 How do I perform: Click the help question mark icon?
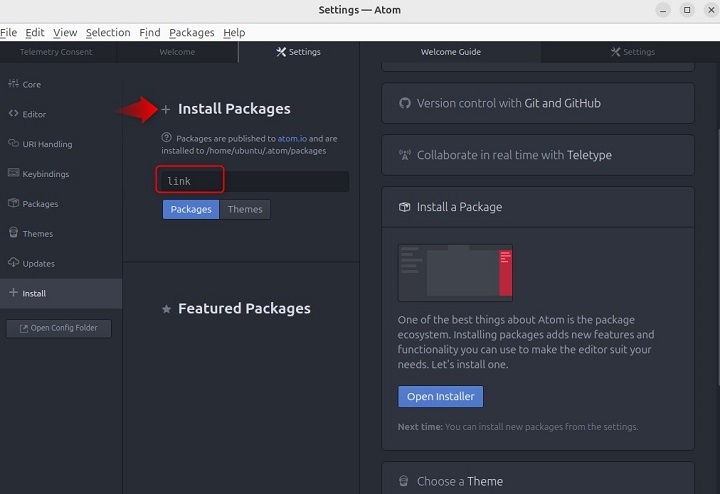pos(166,138)
